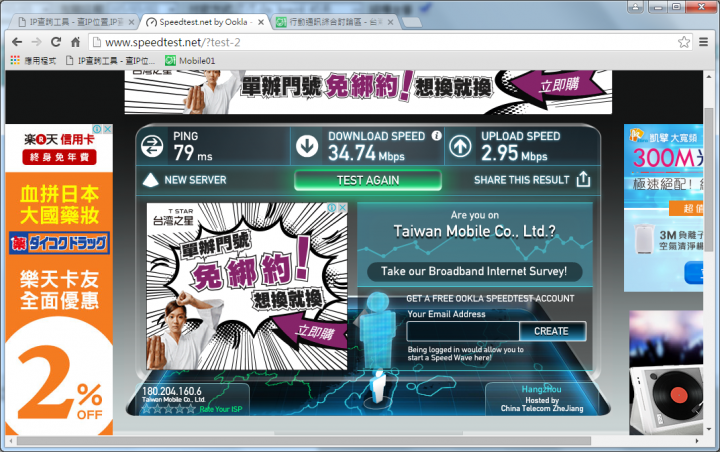The height and width of the screenshot is (452, 720).
Task: Click the download arrow icon
Action: (x=307, y=147)
